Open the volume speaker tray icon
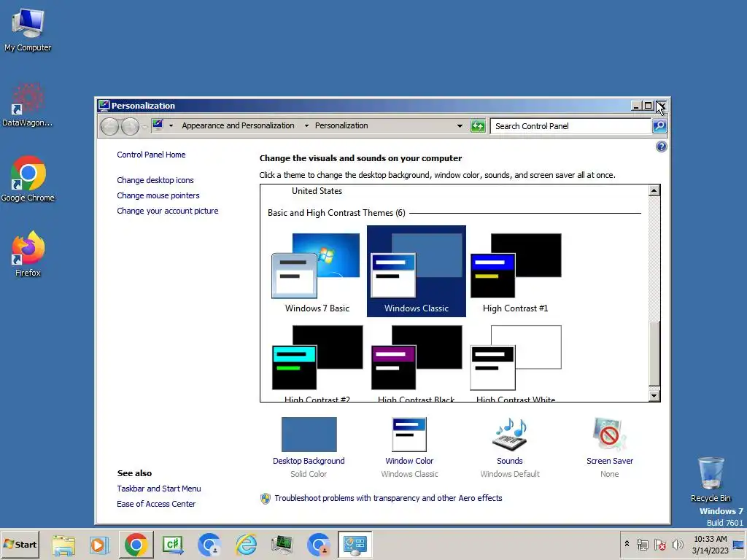747x560 pixels. tap(677, 544)
